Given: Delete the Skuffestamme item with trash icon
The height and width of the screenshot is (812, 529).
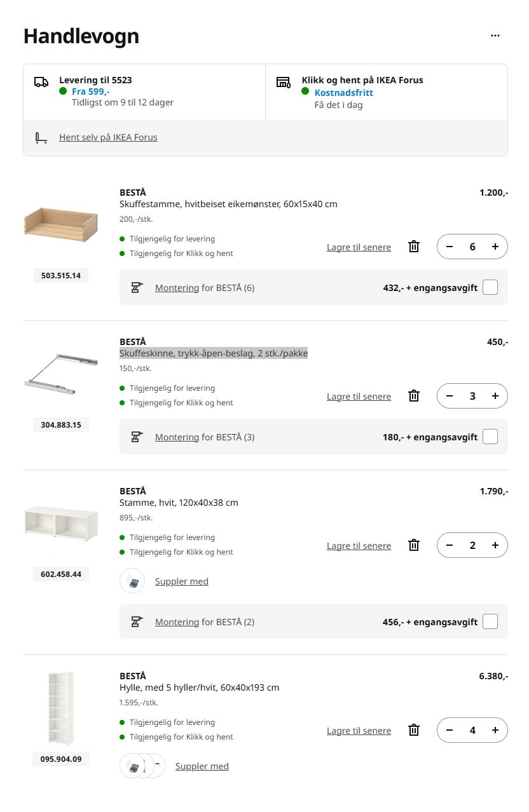Looking at the screenshot, I should click(x=414, y=247).
